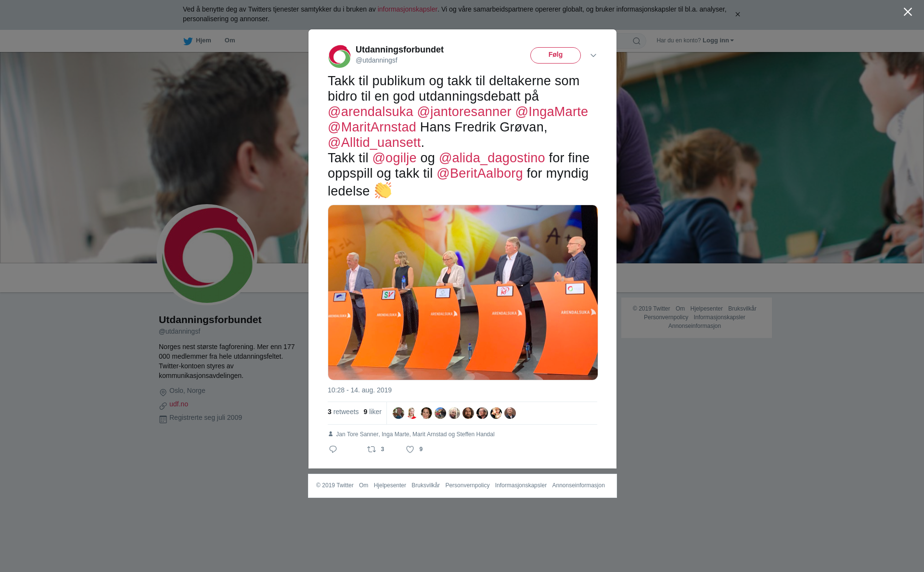
Task: Like the tweet with the heart icon
Action: [410, 449]
